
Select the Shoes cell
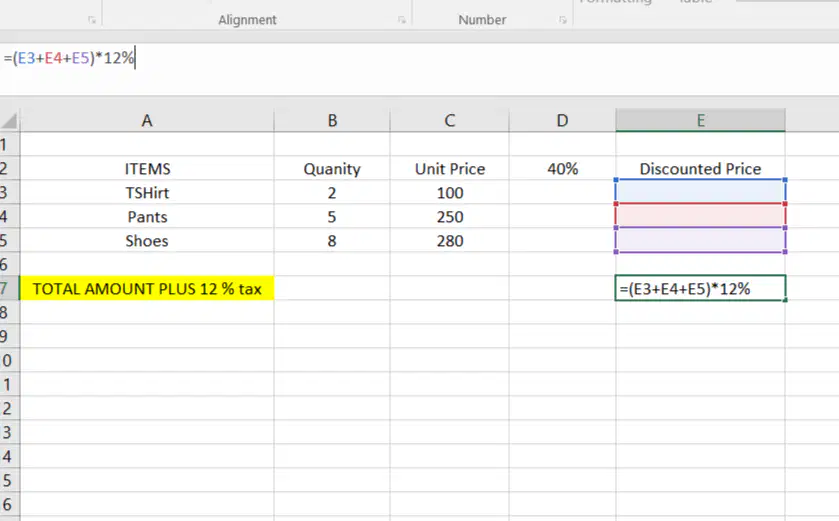[147, 241]
